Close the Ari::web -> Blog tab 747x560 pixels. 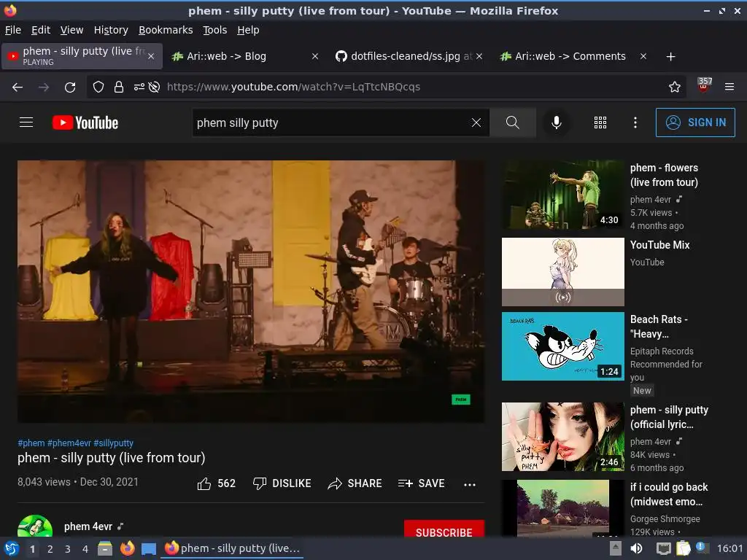[x=315, y=56]
